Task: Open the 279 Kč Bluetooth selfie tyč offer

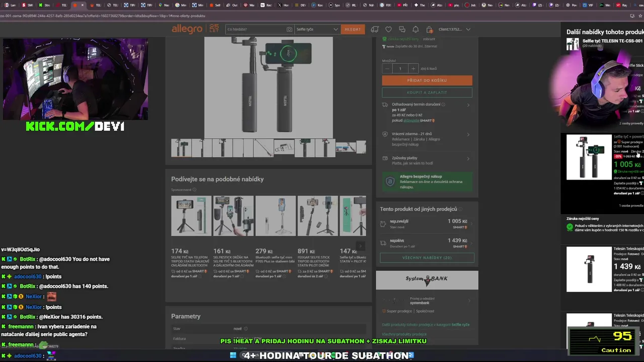Action: click(275, 216)
